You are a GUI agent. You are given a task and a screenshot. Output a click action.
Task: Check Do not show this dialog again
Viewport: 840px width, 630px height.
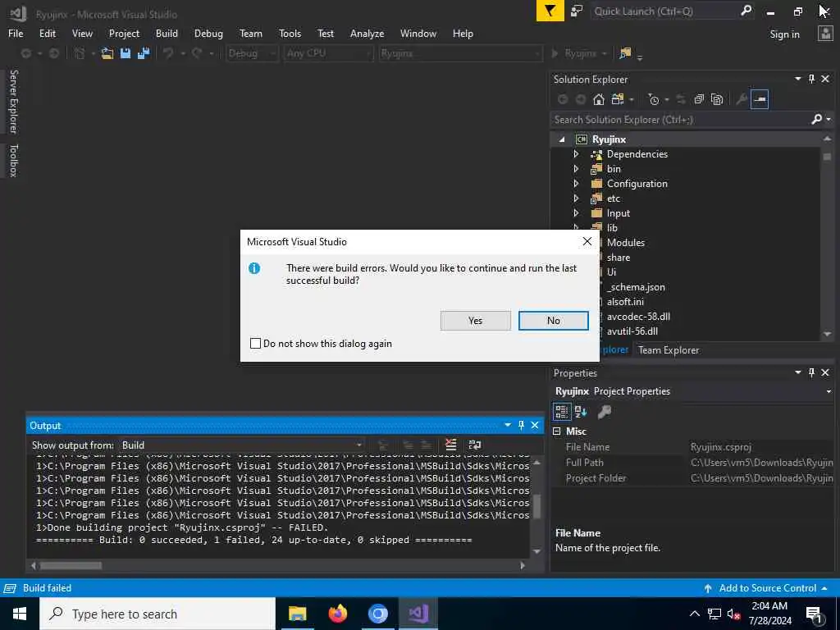click(256, 344)
